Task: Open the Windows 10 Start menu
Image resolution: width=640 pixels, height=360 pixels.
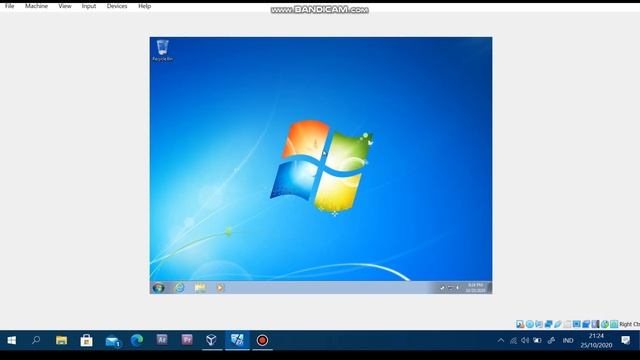Action: (11, 340)
